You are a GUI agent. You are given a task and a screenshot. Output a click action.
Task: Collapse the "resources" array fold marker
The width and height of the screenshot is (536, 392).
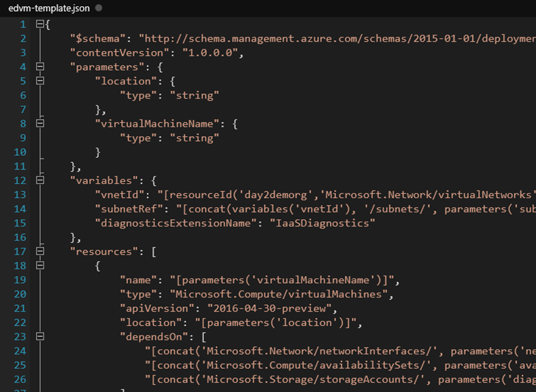tap(39, 251)
